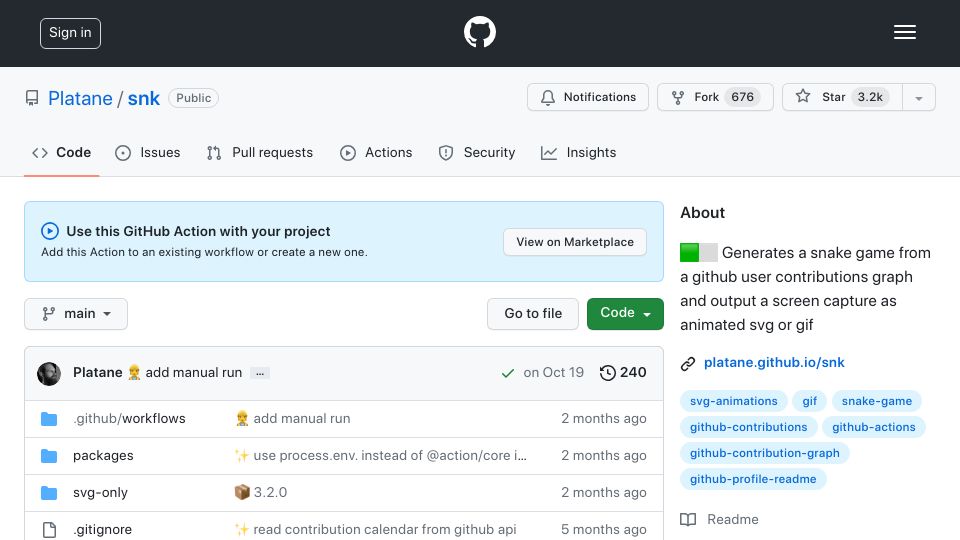Open the green Code dropdown button

pos(625,313)
